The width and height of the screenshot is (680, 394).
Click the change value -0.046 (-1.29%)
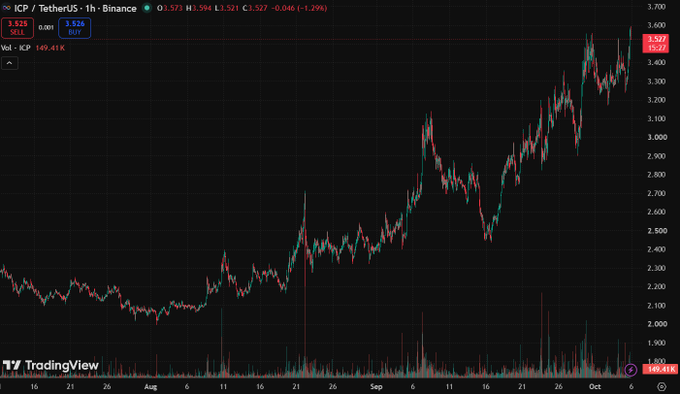click(x=299, y=8)
